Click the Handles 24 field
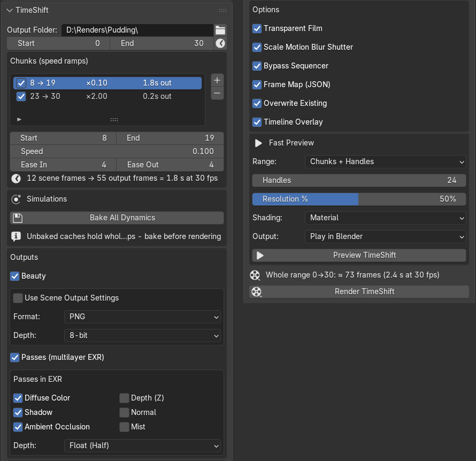The height and width of the screenshot is (461, 476). (x=359, y=181)
